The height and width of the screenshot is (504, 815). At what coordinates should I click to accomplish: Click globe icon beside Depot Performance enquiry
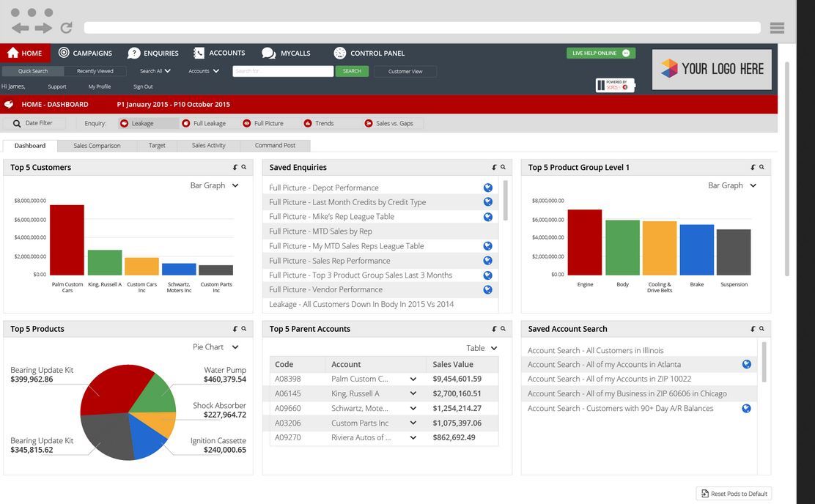click(487, 188)
